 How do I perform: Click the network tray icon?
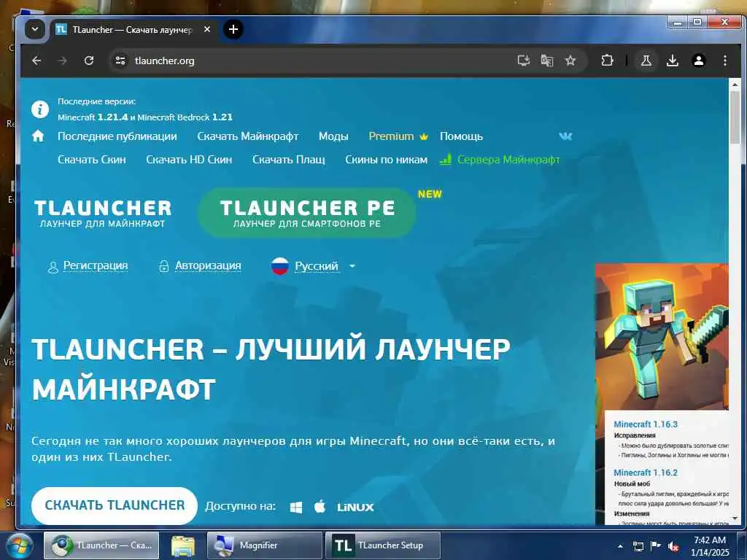638,546
